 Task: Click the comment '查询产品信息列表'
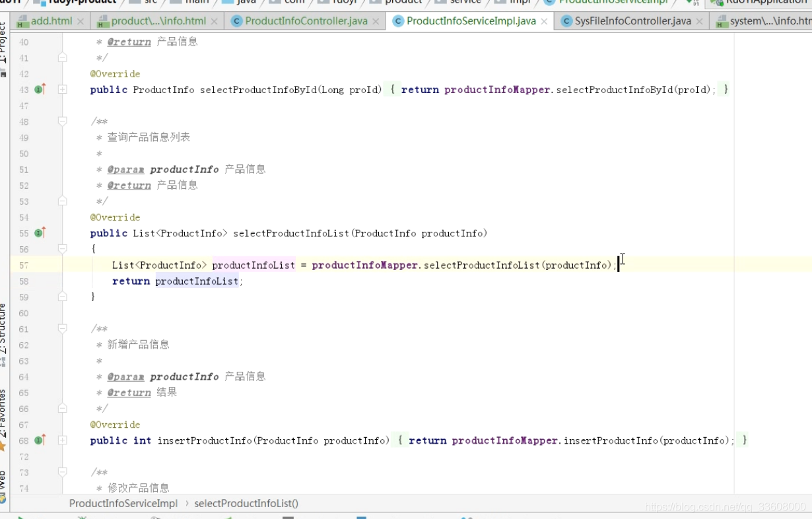tap(149, 137)
